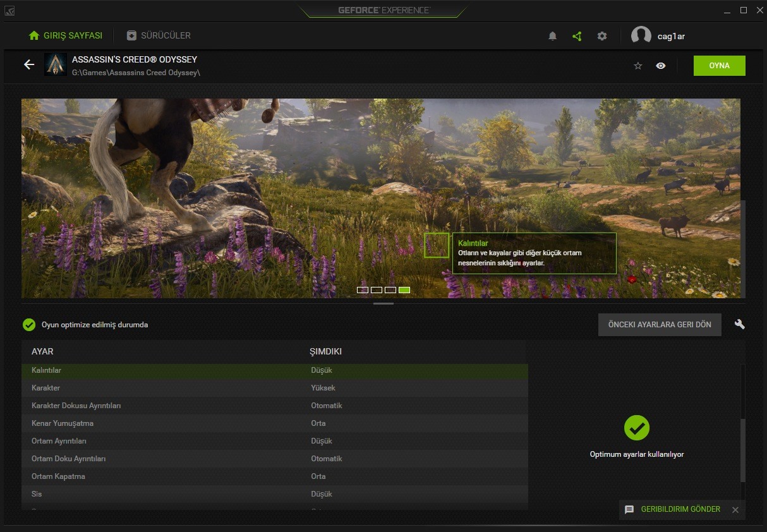767x532 pixels.
Task: Switch to Giriş Sayfası tab
Action: pyautogui.click(x=66, y=35)
